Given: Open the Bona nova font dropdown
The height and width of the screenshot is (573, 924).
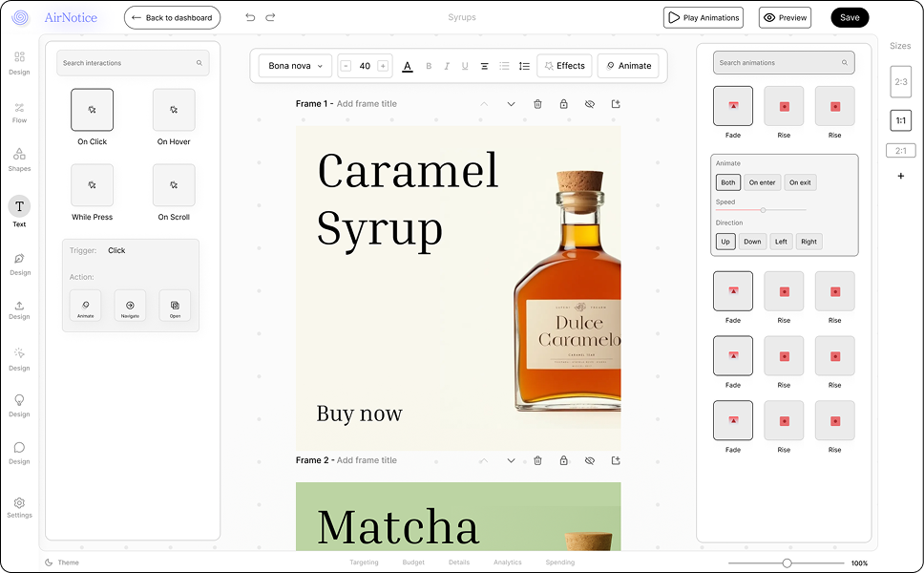Looking at the screenshot, I should (294, 65).
